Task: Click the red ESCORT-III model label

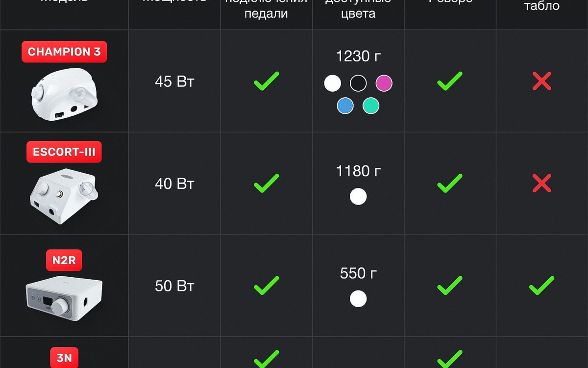Action: [64, 152]
